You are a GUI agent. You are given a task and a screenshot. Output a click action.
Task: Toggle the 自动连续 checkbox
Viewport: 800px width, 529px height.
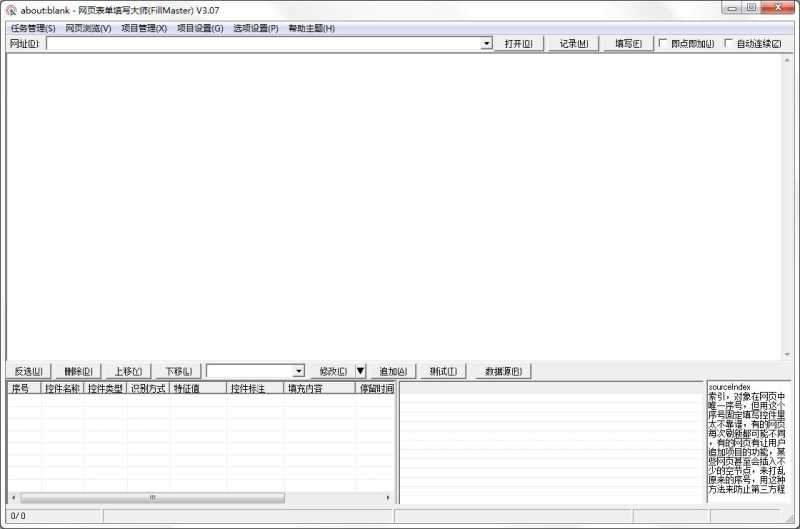[728, 44]
